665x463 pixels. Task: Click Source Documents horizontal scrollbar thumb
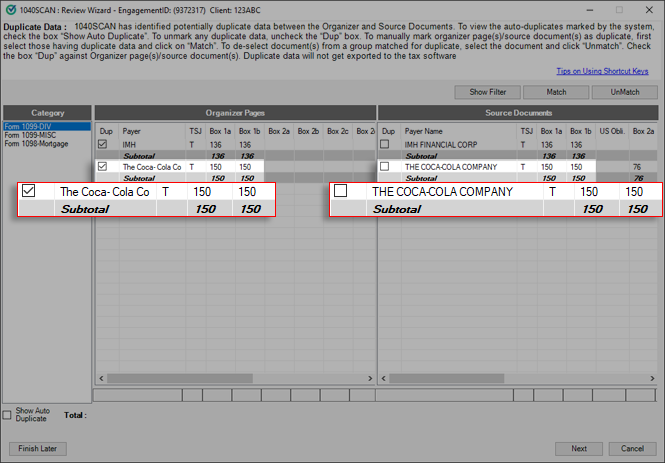(x=447, y=378)
